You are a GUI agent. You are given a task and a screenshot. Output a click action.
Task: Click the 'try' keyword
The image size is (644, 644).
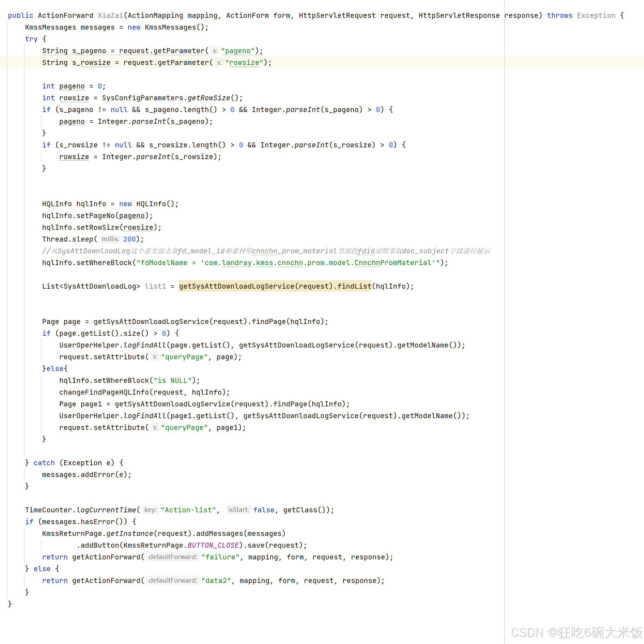[x=31, y=39]
